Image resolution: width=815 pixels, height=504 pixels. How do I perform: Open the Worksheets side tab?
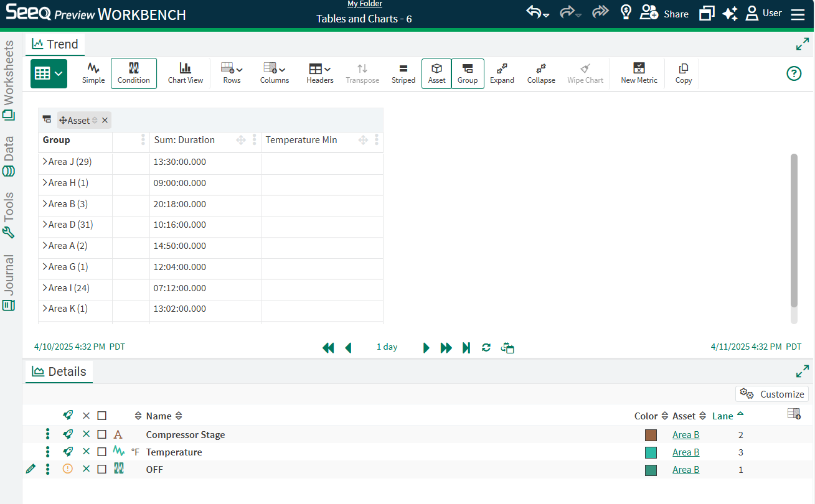click(9, 80)
